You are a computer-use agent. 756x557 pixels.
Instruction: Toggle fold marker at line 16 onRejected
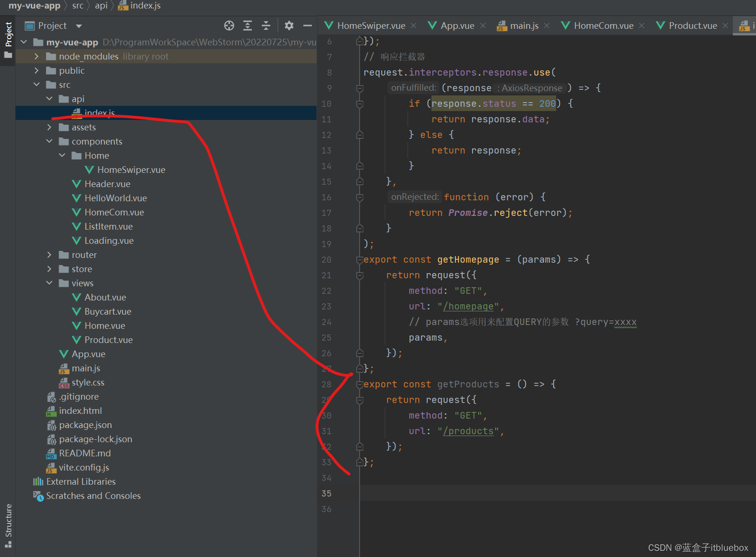(360, 197)
